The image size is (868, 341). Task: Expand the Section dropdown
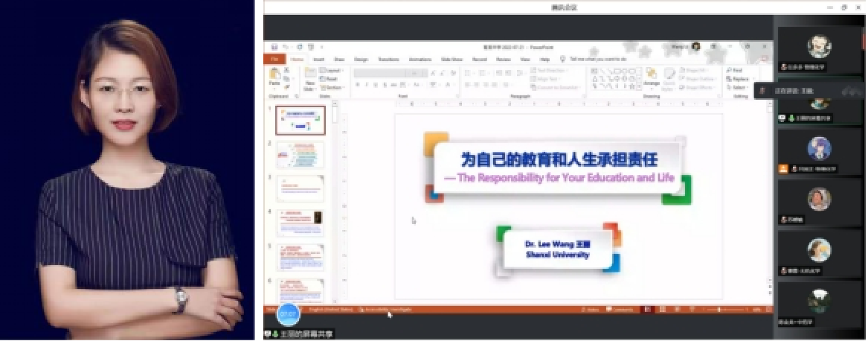pyautogui.click(x=332, y=87)
